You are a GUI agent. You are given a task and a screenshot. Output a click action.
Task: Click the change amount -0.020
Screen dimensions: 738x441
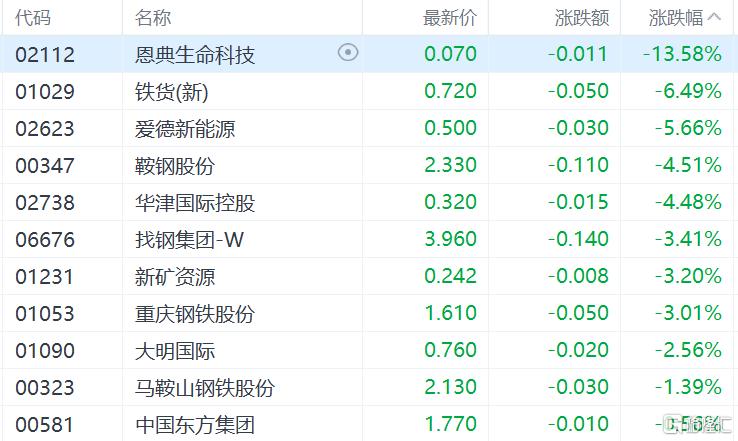[x=578, y=350]
